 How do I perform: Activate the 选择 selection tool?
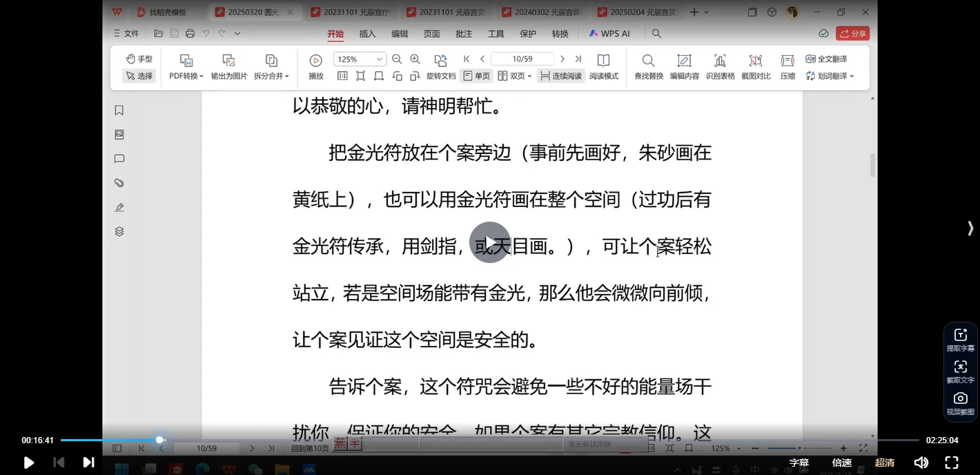pos(139,76)
